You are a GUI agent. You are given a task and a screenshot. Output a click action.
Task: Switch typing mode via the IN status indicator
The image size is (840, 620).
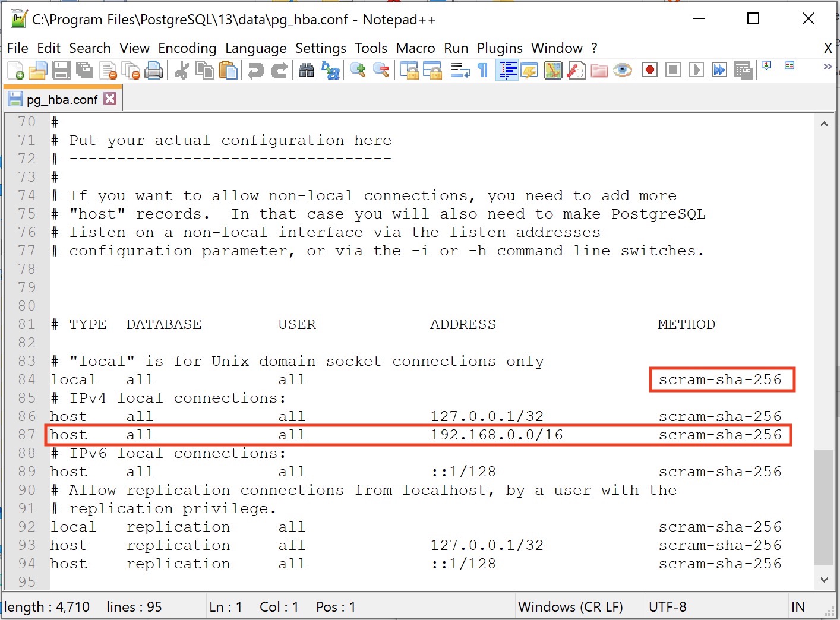pyautogui.click(x=798, y=606)
